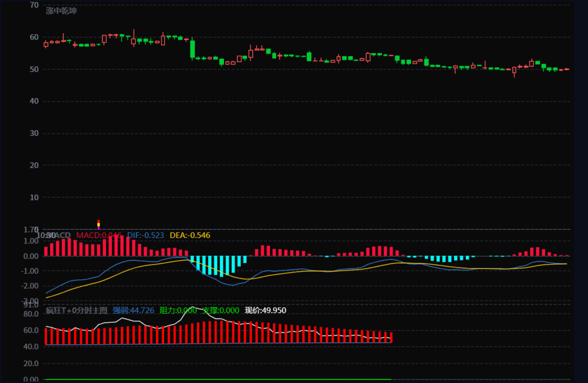588x383 pixels.
Task: Click the DEA:-0.546 readout
Action: point(190,235)
